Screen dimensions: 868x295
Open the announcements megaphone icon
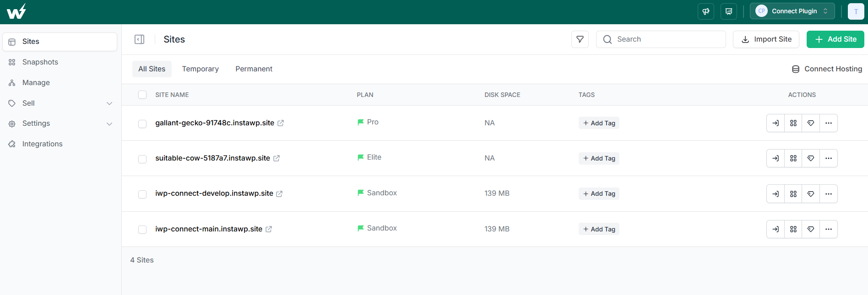(706, 11)
